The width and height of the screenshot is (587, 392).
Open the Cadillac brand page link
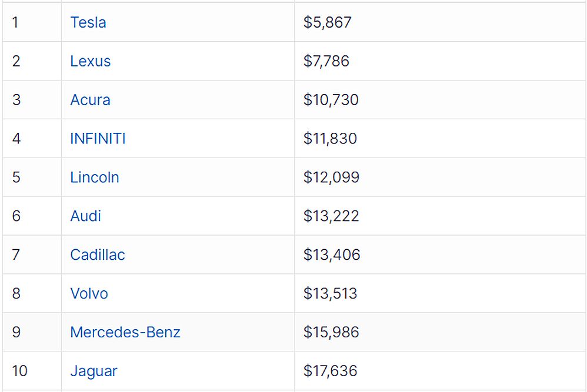97,254
